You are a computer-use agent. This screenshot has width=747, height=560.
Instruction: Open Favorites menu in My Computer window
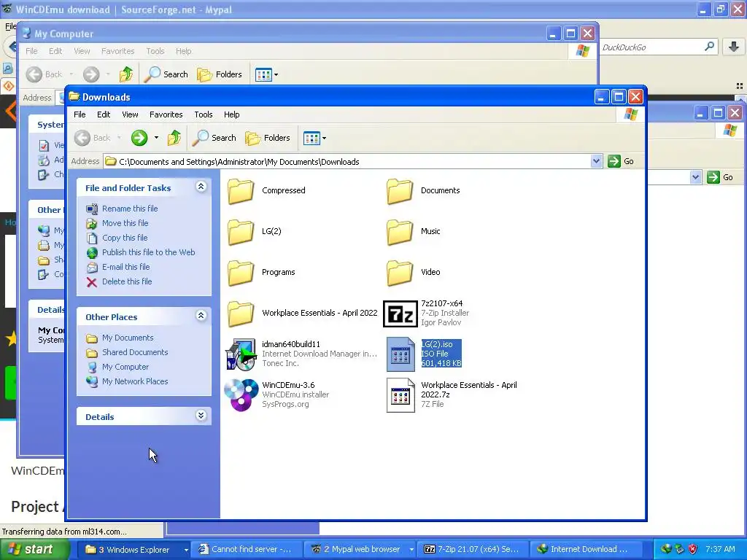click(x=117, y=52)
